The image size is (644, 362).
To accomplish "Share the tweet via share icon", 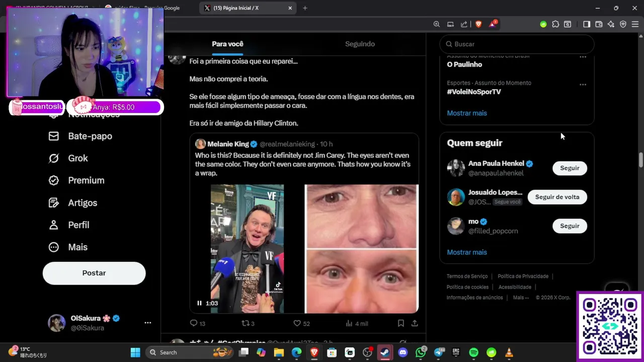I will point(415,323).
